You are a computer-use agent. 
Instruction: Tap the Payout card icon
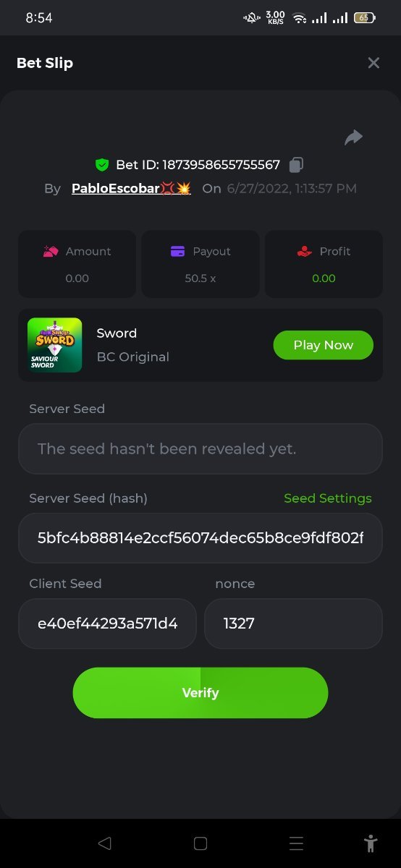pyautogui.click(x=177, y=251)
